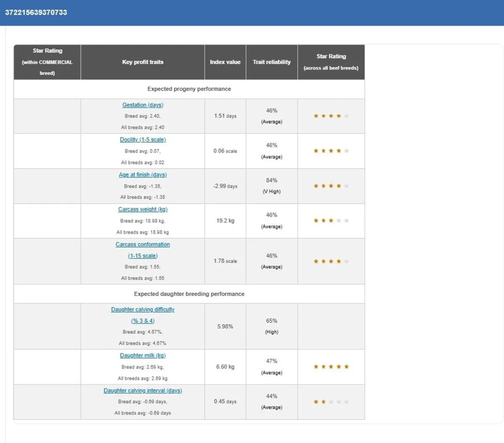Click 'Breed avg: -0.69 days' text
This screenshot has width=504, height=443.
coord(142,402)
